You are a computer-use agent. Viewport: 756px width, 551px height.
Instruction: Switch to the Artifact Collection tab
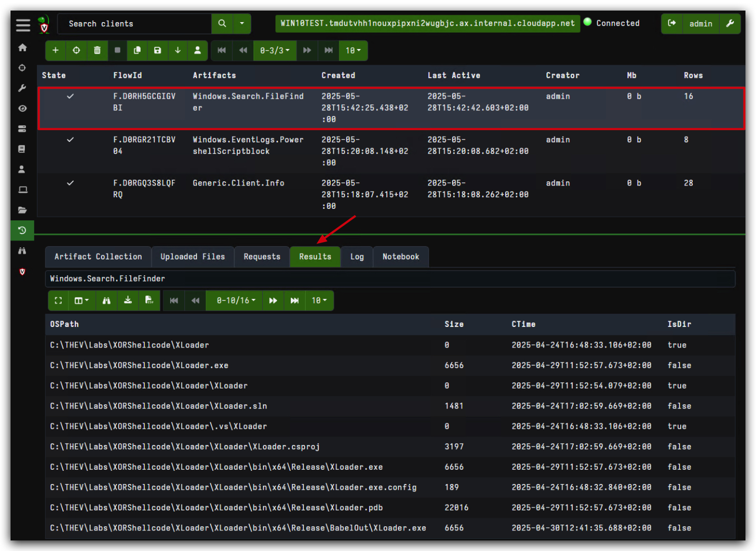click(x=98, y=257)
